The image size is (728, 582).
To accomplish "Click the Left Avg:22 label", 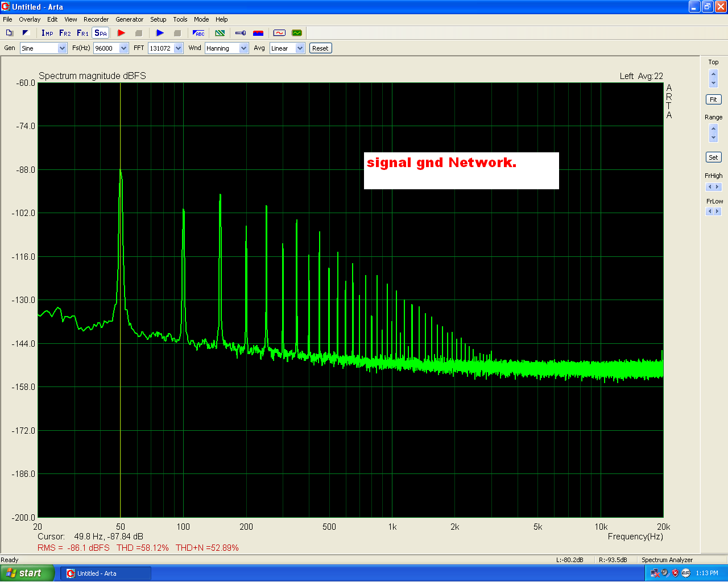I will [642, 76].
